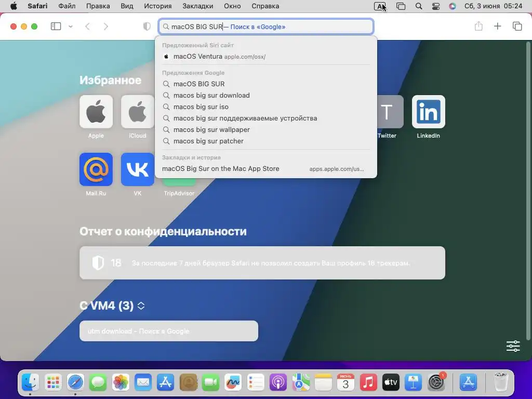Activate Siri from the menu bar
The image size is (532, 399).
pyautogui.click(x=453, y=6)
